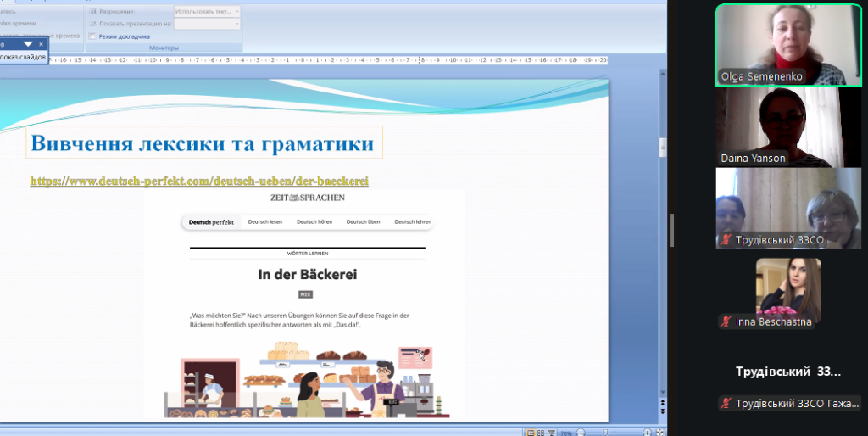The height and width of the screenshot is (436, 868).
Task: Select the Deutsch lesen tab in the slide
Action: click(265, 221)
